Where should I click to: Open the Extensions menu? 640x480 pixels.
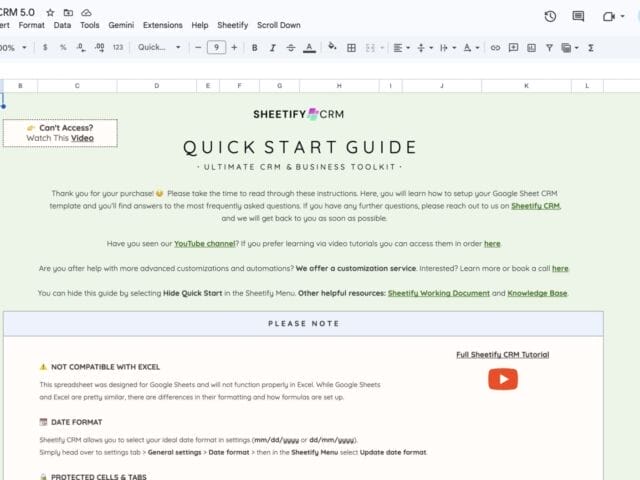pyautogui.click(x=162, y=25)
